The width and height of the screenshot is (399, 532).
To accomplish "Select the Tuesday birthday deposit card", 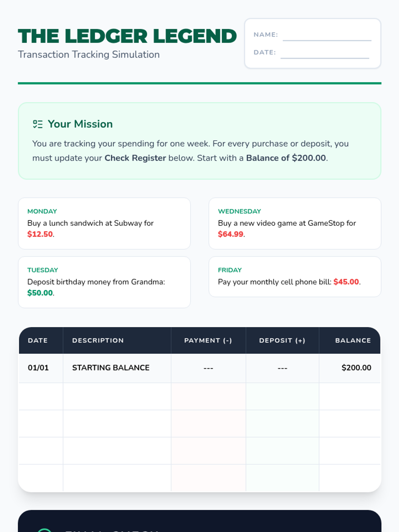I will 104,282.
